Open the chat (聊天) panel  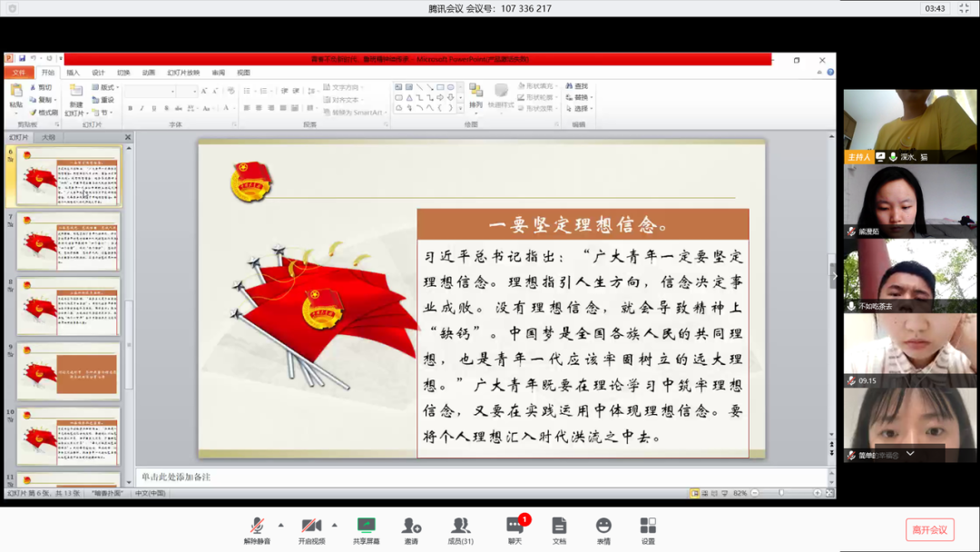514,527
